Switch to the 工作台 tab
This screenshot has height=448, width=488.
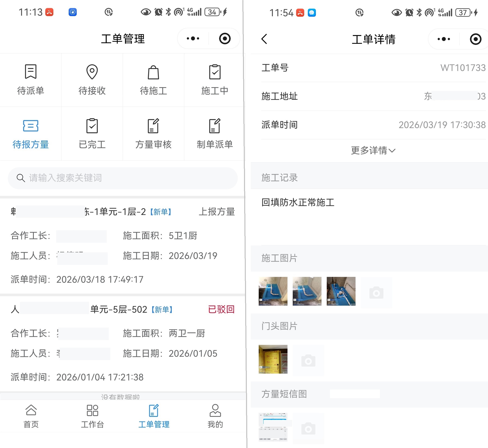click(x=92, y=416)
